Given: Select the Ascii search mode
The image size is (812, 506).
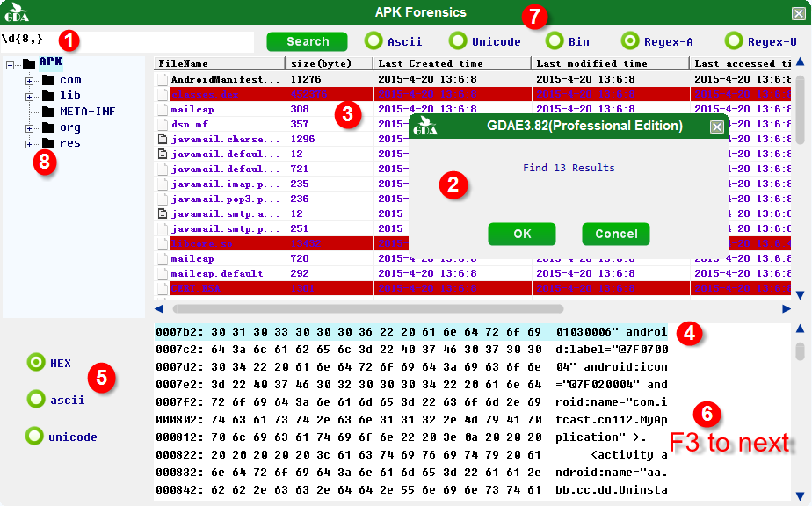Looking at the screenshot, I should pyautogui.click(x=373, y=40).
